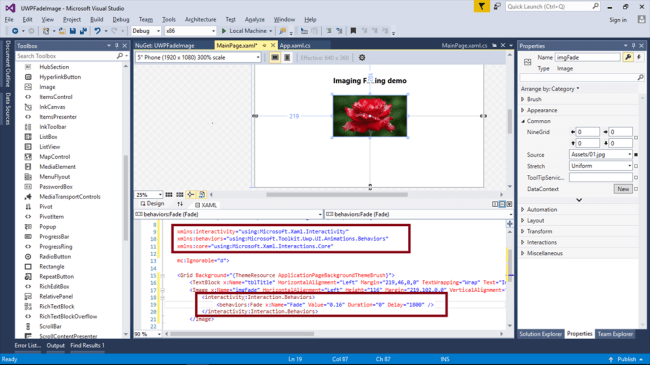The width and height of the screenshot is (650, 365).
Task: Click Publish in status bar
Action: (x=626, y=359)
